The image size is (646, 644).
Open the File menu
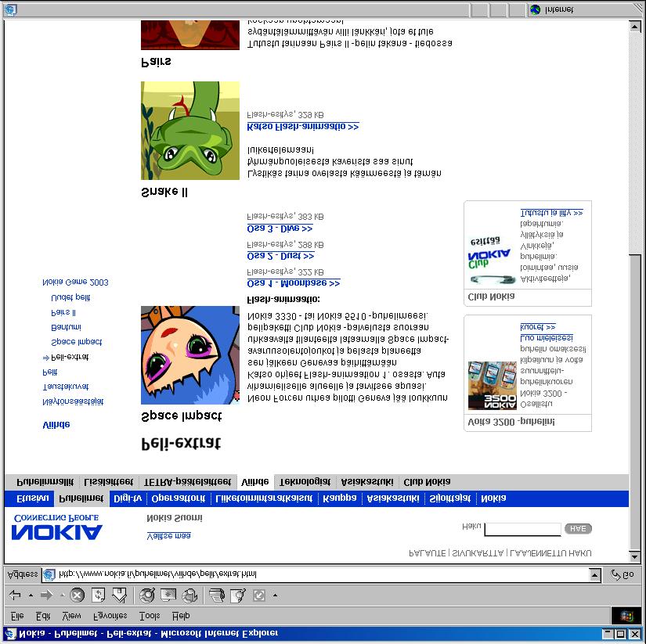click(x=17, y=616)
